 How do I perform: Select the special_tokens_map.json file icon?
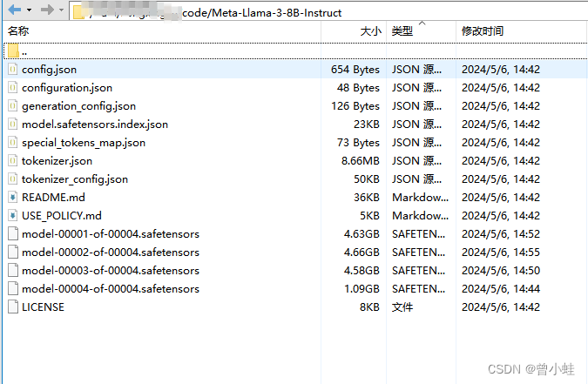[x=13, y=142]
